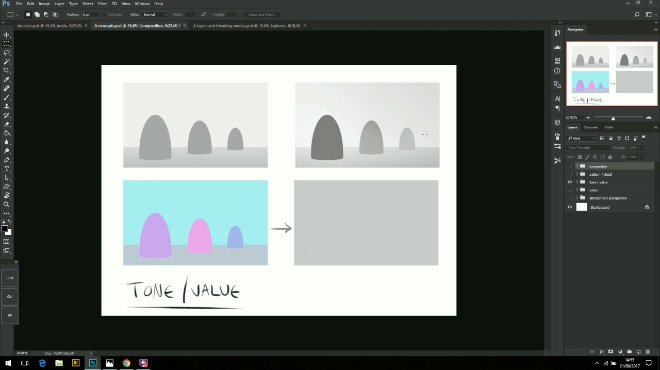Select the Paint Bucket tool
660x370 pixels.
tap(7, 133)
